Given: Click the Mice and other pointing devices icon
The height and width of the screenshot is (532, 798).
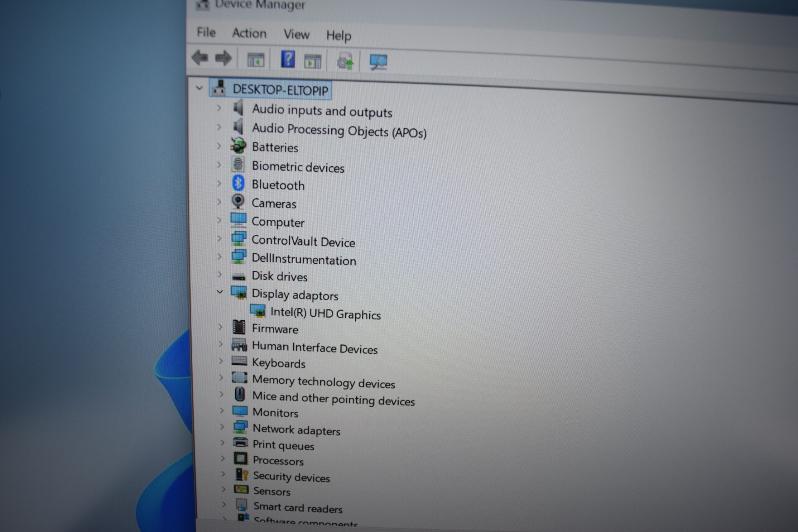Looking at the screenshot, I should (x=240, y=394).
